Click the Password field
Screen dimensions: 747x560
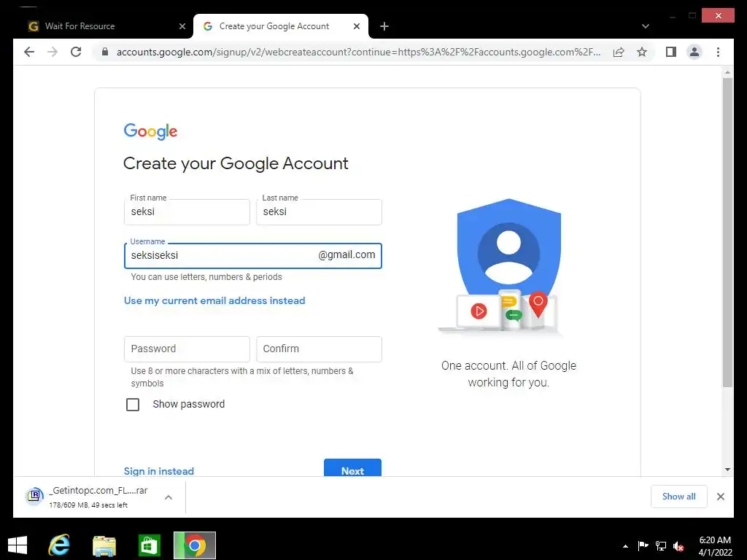point(187,349)
